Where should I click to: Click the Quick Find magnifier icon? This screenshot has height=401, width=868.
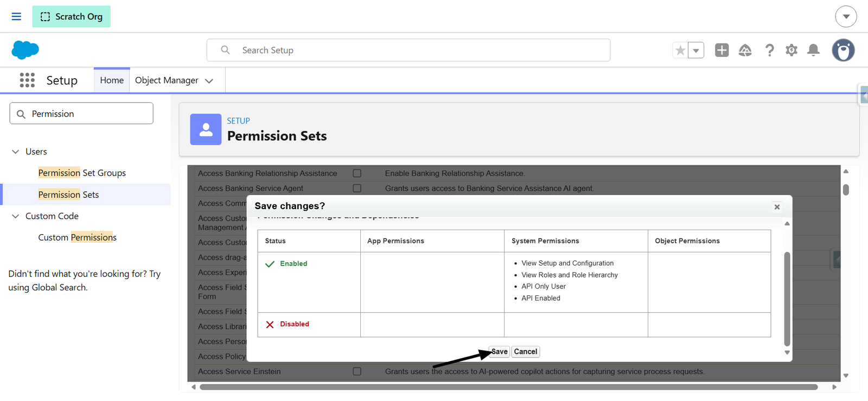[21, 114]
